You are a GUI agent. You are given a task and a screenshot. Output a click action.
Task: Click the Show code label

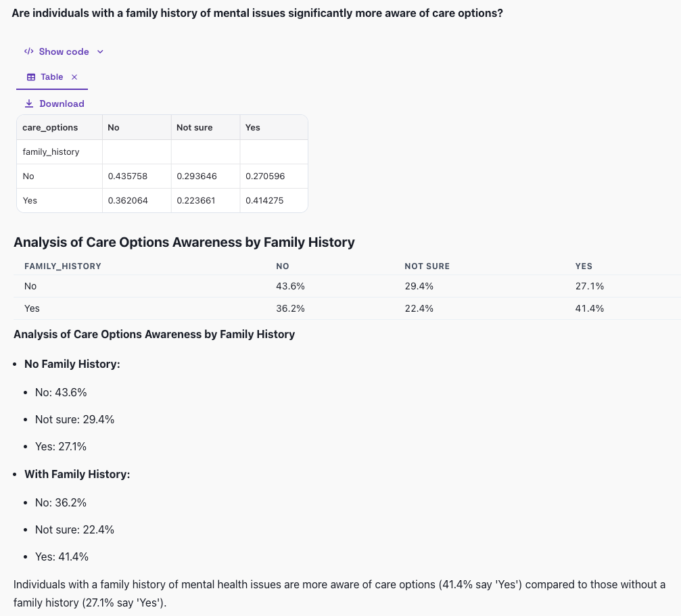[x=64, y=51]
